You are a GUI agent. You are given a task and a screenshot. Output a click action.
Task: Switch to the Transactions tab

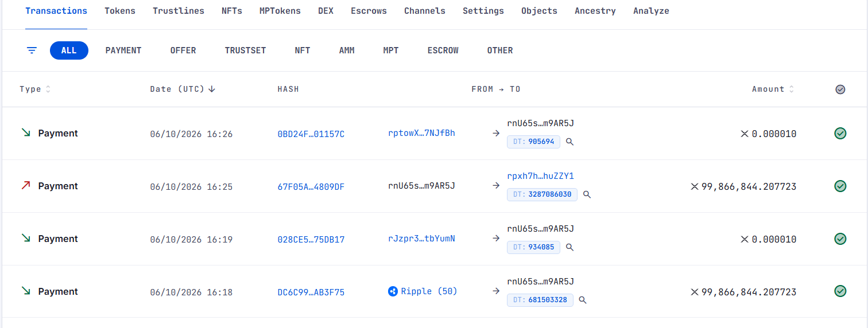[x=56, y=11]
